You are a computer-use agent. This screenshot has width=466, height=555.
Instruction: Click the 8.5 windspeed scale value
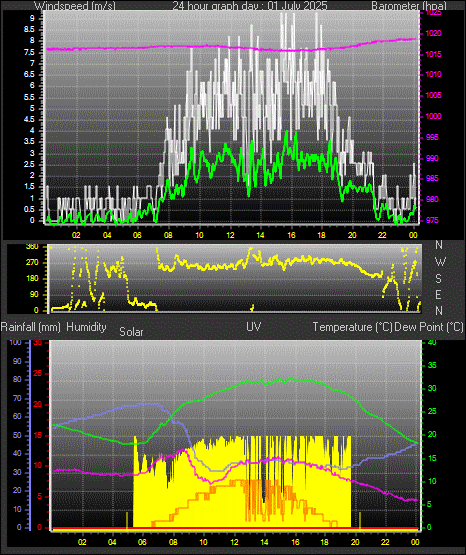[29, 30]
